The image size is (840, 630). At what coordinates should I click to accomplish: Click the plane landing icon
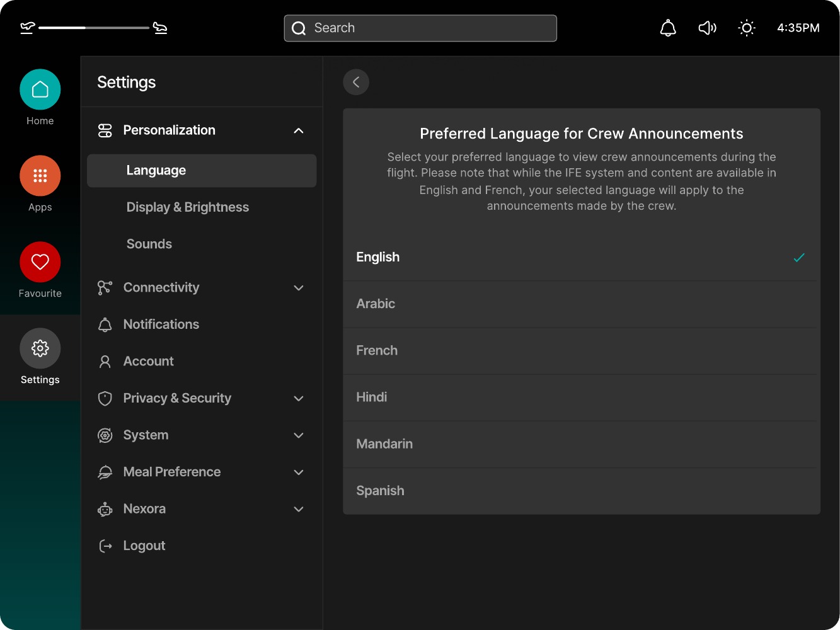(x=160, y=28)
